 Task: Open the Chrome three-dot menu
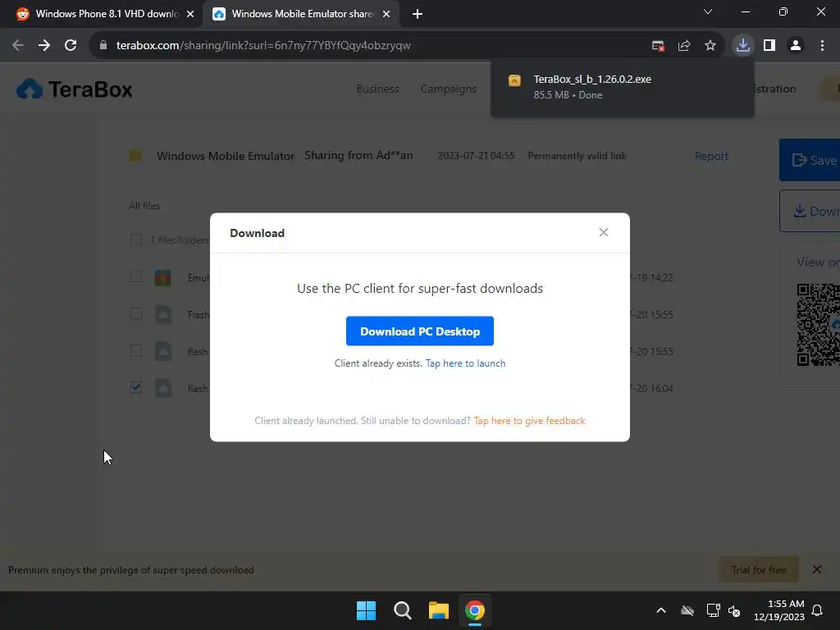point(822,46)
